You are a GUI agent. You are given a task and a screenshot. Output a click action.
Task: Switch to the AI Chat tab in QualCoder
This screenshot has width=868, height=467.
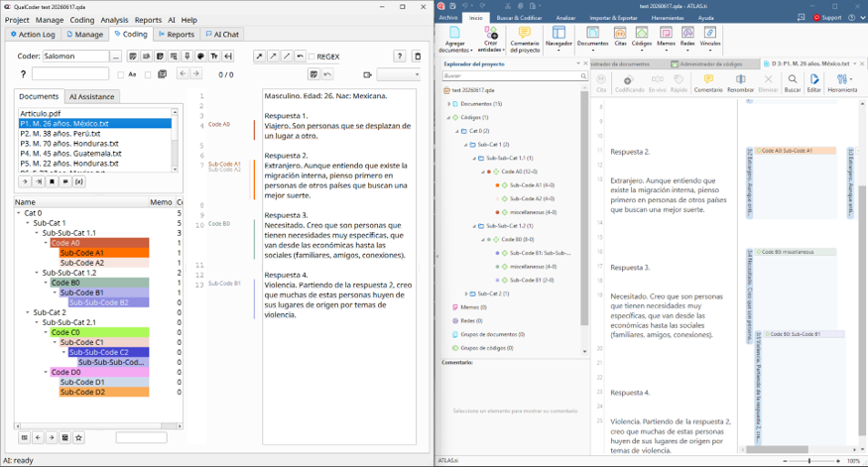click(222, 35)
